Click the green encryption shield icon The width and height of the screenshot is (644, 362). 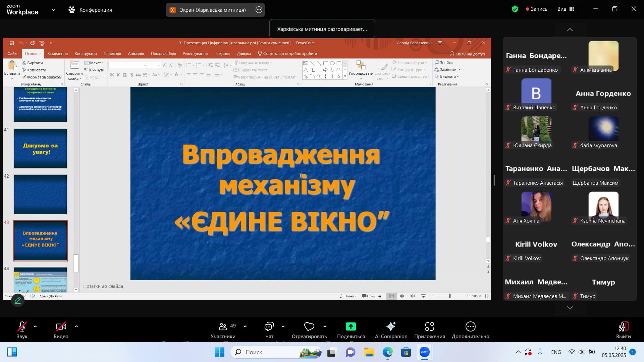tap(515, 9)
